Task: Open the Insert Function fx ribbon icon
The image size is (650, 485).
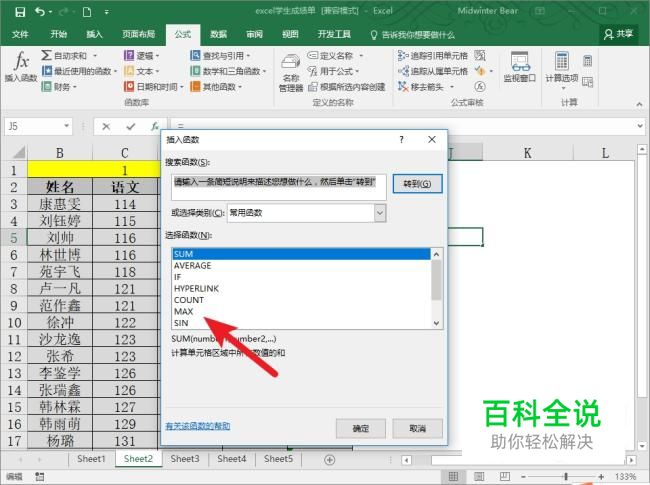Action: click(x=21, y=61)
